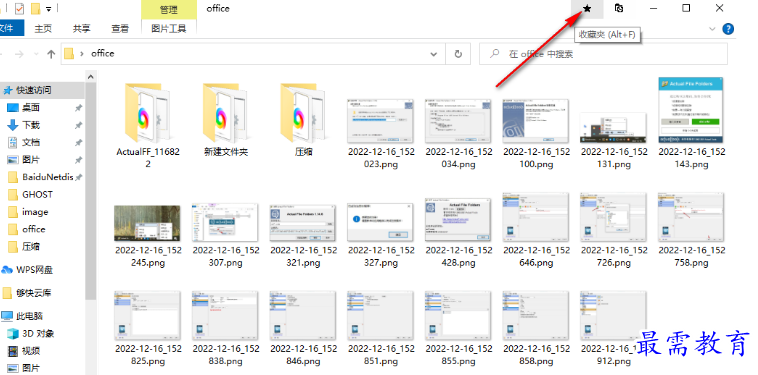Click the pin icon next to 文档
Image resolution: width=758 pixels, height=375 pixels.
point(78,143)
